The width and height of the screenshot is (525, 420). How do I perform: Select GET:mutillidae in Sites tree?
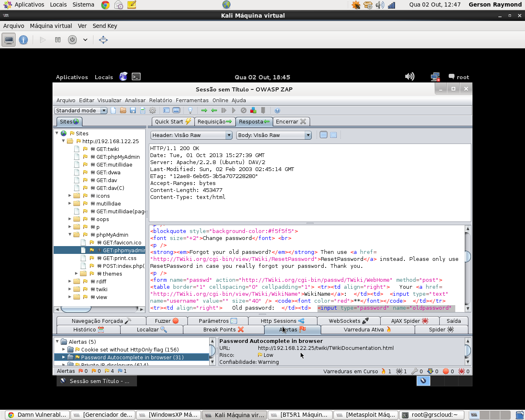pos(114,164)
